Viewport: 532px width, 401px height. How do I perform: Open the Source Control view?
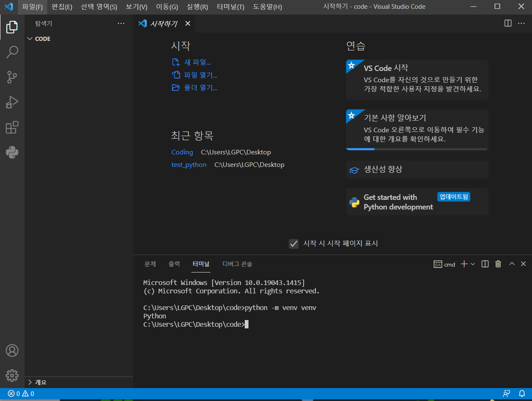pyautogui.click(x=12, y=77)
